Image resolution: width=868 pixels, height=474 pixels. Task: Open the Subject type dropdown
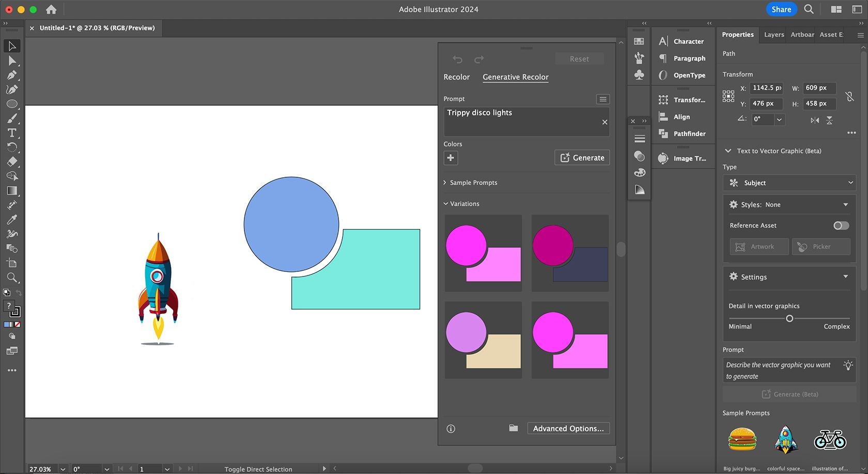point(789,182)
